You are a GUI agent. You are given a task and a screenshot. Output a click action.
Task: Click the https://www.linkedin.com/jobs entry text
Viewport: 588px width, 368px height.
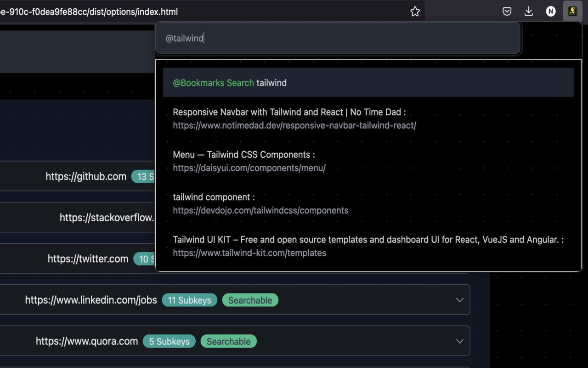click(x=91, y=300)
